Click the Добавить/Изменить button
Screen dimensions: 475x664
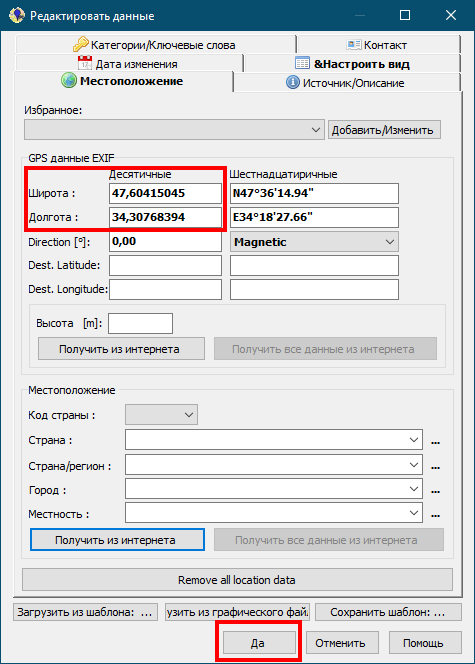pyautogui.click(x=384, y=130)
